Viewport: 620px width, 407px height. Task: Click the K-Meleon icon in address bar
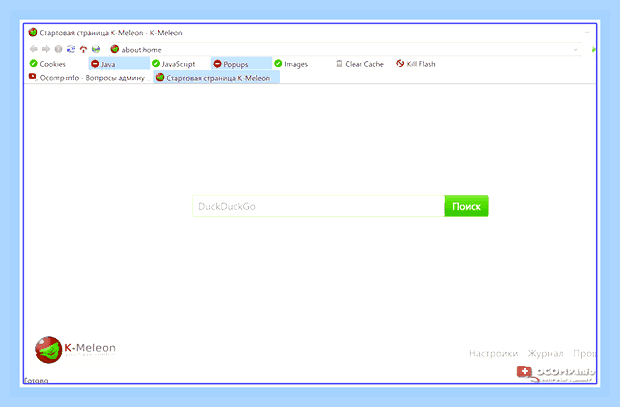pyautogui.click(x=115, y=49)
